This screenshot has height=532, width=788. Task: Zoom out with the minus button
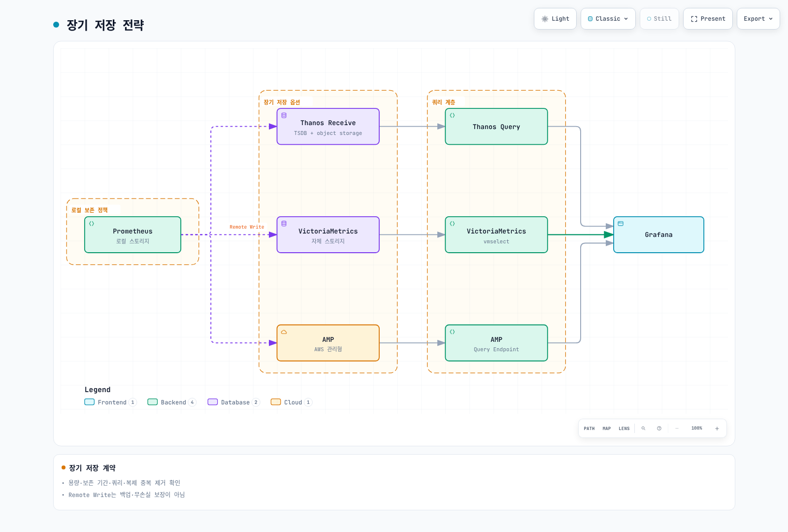[677, 429]
